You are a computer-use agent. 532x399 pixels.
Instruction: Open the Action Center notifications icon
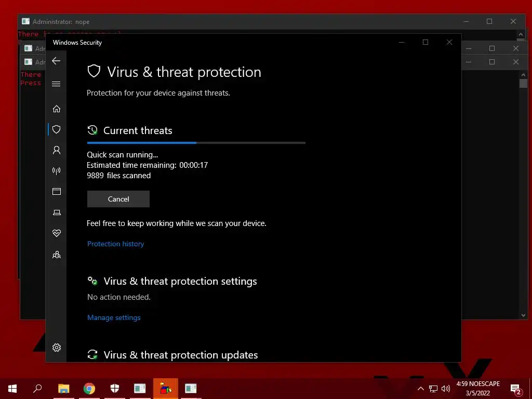click(x=516, y=389)
